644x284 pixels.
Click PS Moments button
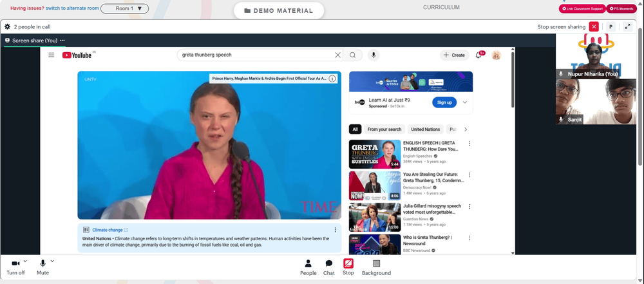tap(621, 8)
